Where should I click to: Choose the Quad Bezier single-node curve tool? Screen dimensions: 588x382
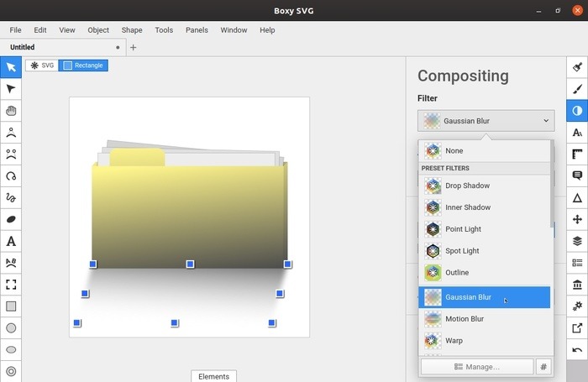click(x=11, y=133)
